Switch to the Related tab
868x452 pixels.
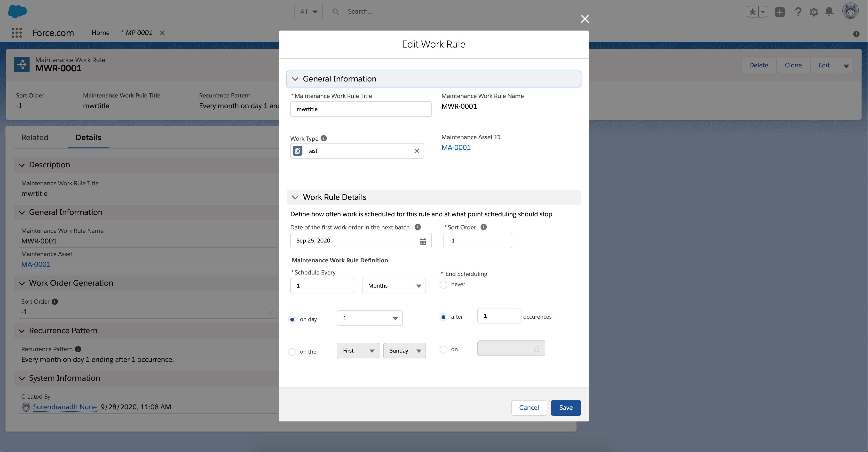pyautogui.click(x=35, y=137)
